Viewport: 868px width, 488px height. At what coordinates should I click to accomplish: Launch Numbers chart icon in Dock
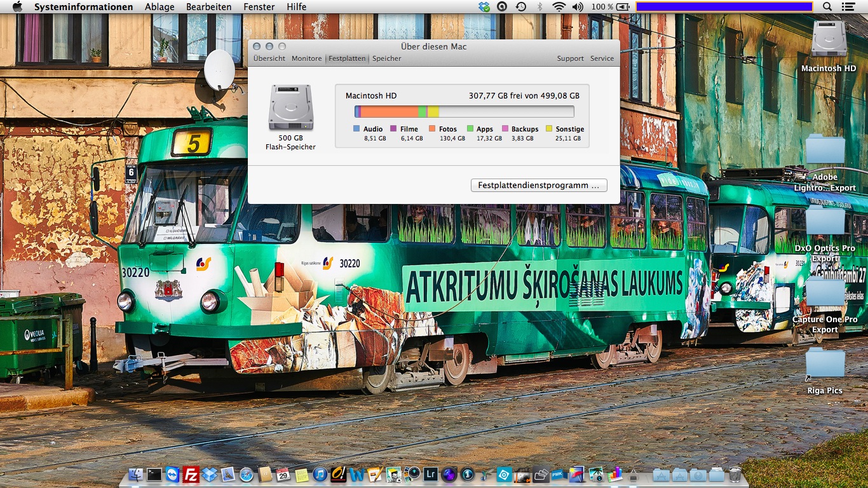[616, 474]
